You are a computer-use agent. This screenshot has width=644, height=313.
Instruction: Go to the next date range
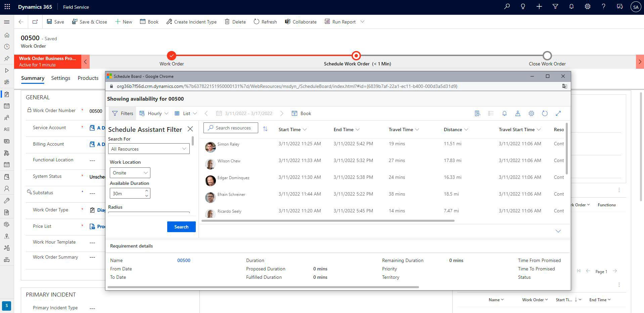282,113
